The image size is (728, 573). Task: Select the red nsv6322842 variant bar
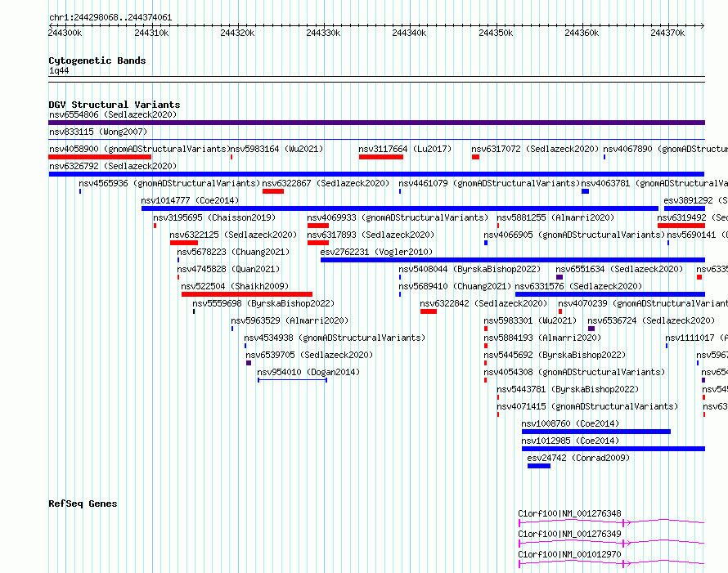[x=429, y=311]
